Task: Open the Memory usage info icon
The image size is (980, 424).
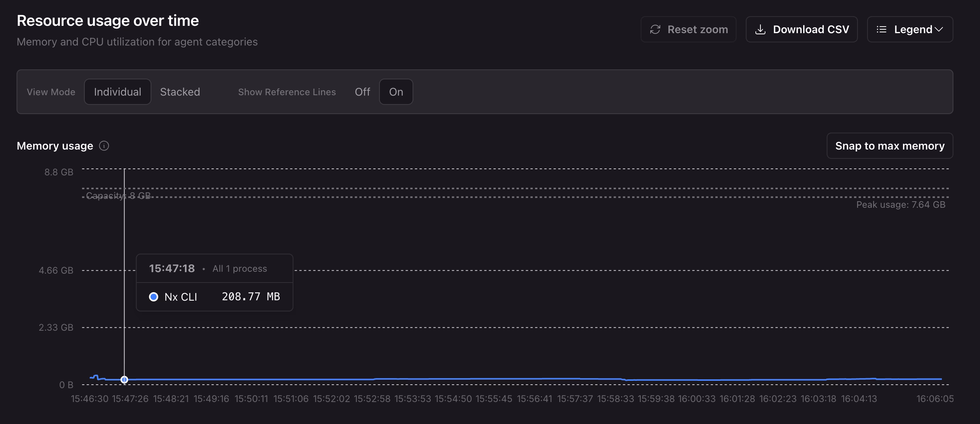Action: click(x=104, y=146)
